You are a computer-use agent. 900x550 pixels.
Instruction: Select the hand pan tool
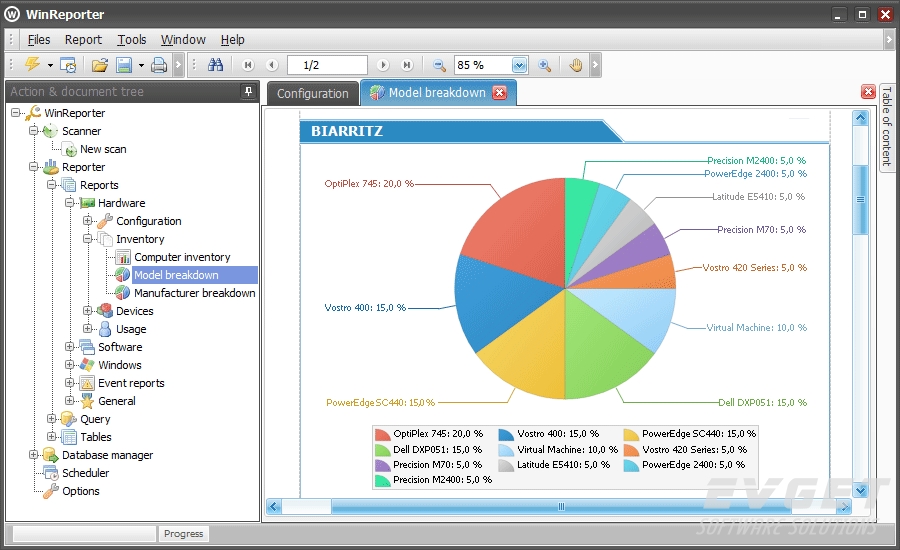pos(576,65)
